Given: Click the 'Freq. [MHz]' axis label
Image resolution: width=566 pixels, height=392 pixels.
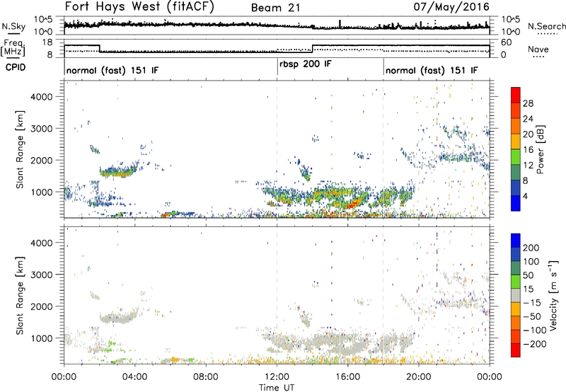Looking at the screenshot, I should [x=13, y=48].
